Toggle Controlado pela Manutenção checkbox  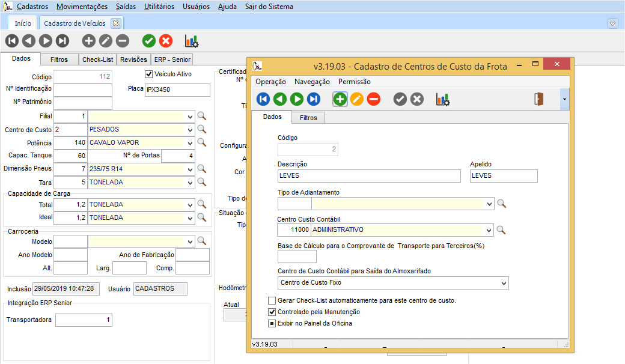(272, 312)
